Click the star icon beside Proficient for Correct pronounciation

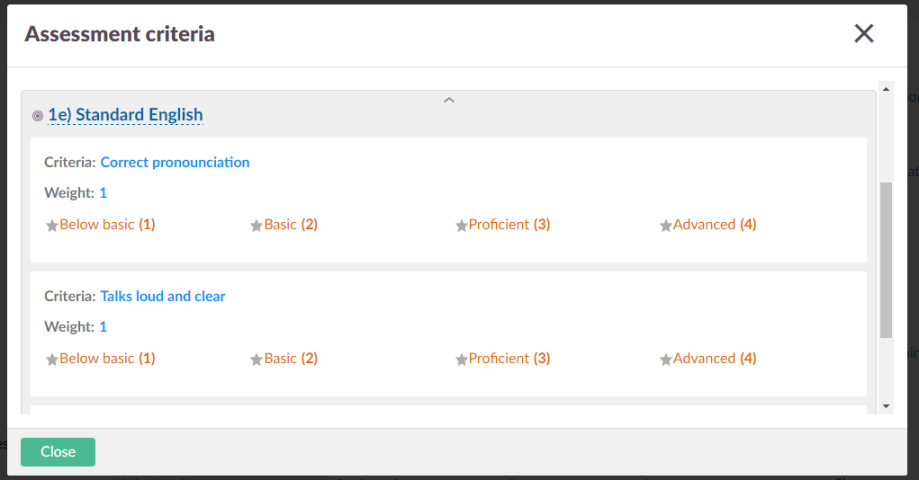tap(461, 226)
